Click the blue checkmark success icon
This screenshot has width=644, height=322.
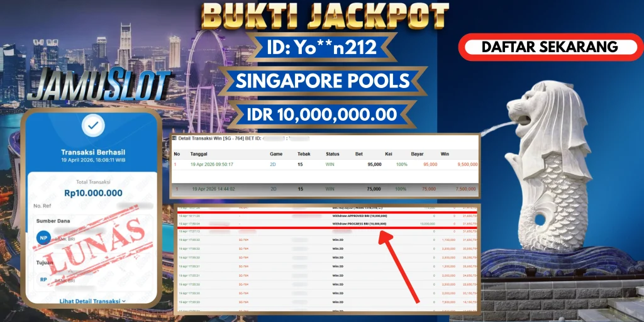tap(93, 126)
